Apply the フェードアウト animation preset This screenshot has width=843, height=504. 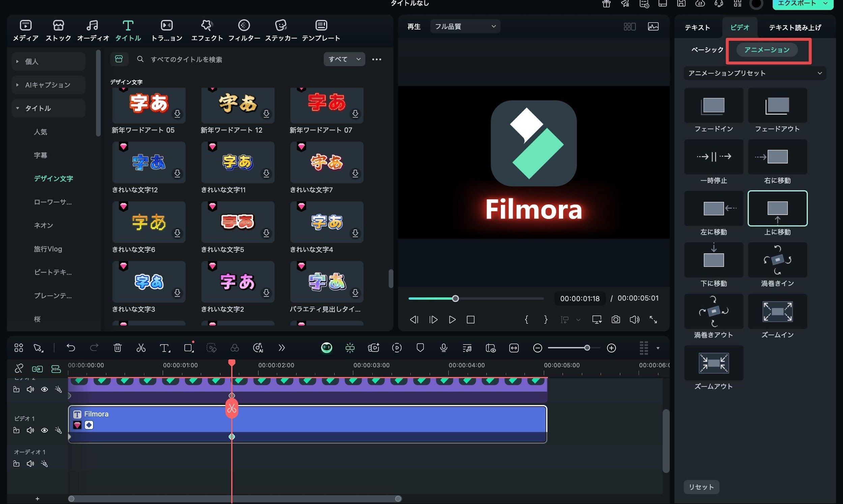(x=778, y=106)
